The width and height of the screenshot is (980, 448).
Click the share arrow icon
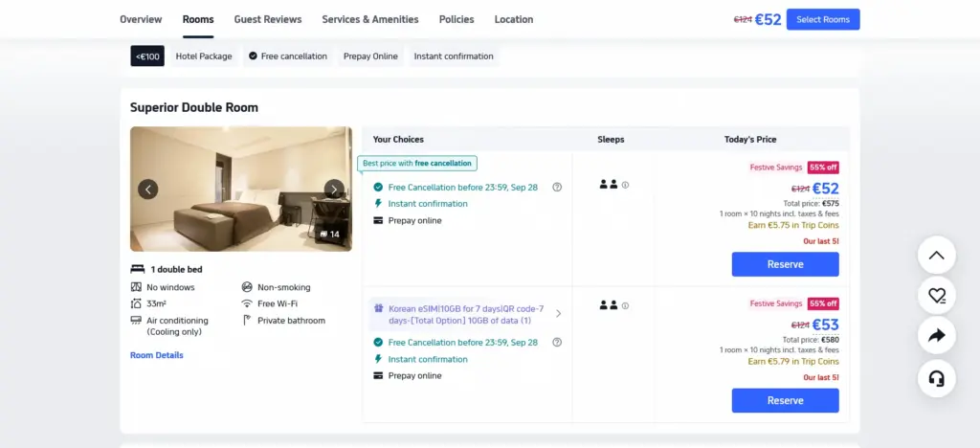(x=936, y=336)
